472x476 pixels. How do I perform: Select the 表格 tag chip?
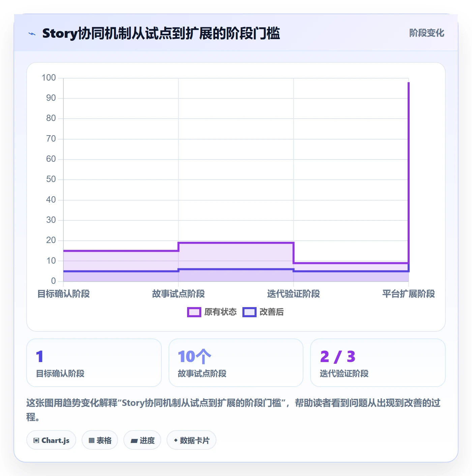point(100,440)
